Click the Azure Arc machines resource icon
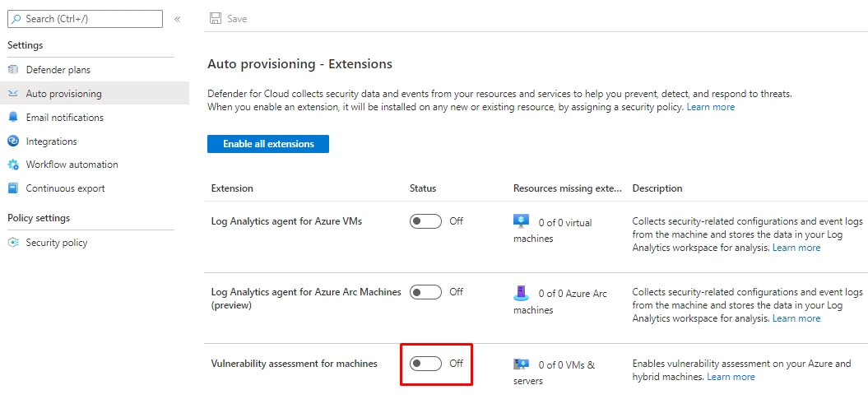Screen dimensions: 868x399 point(521,293)
